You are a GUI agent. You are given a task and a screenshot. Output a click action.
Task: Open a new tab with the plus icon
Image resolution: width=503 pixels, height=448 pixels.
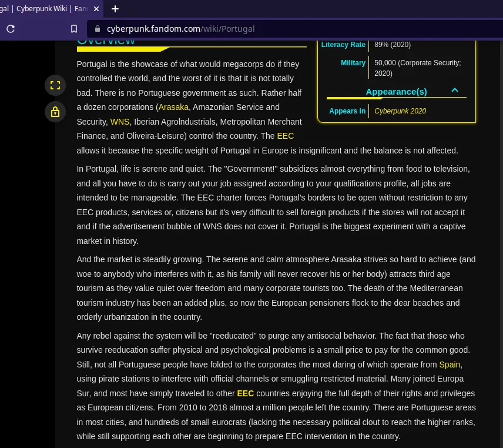pos(115,9)
